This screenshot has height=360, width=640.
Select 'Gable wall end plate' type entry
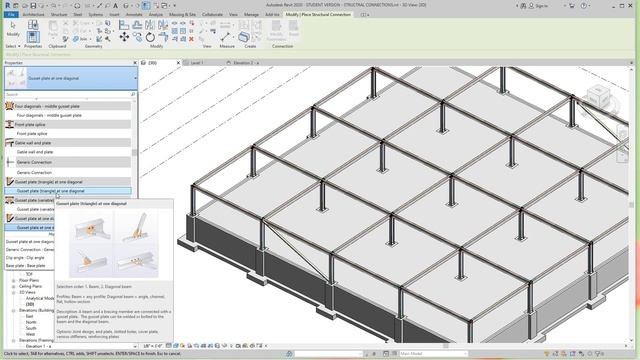tap(35, 152)
